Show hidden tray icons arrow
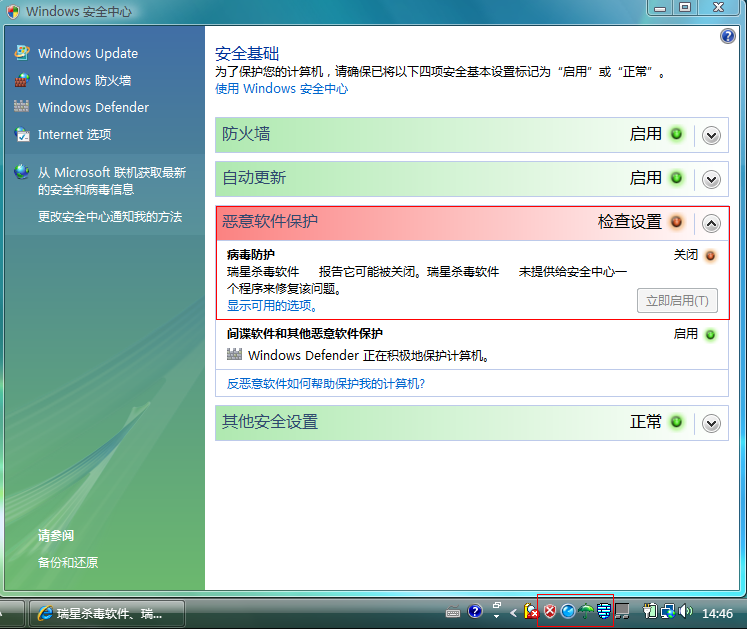Viewport: 747px width, 629px height. pyautogui.click(x=514, y=613)
